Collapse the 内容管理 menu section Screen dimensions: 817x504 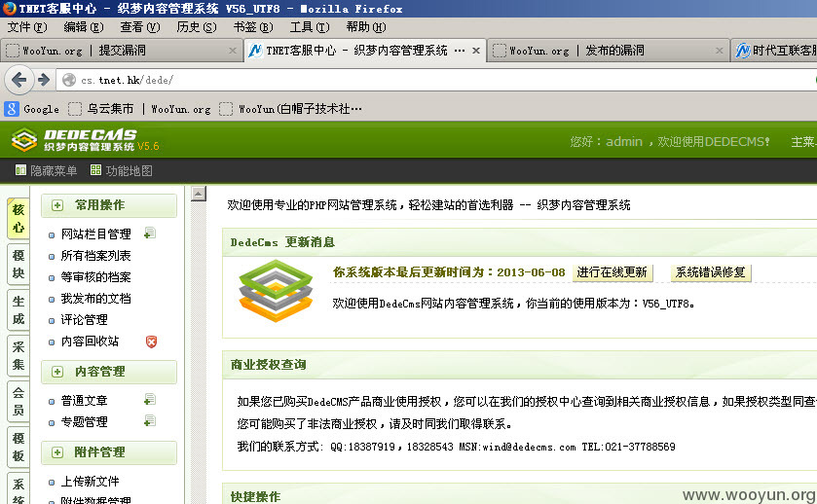[x=57, y=372]
